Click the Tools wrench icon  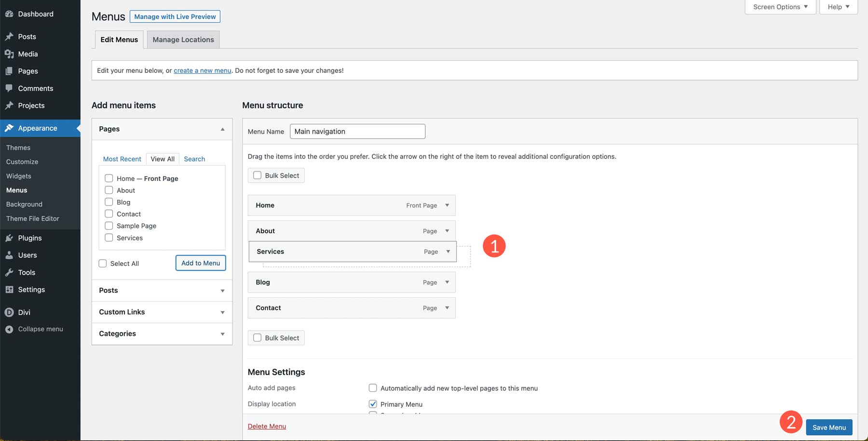9,273
